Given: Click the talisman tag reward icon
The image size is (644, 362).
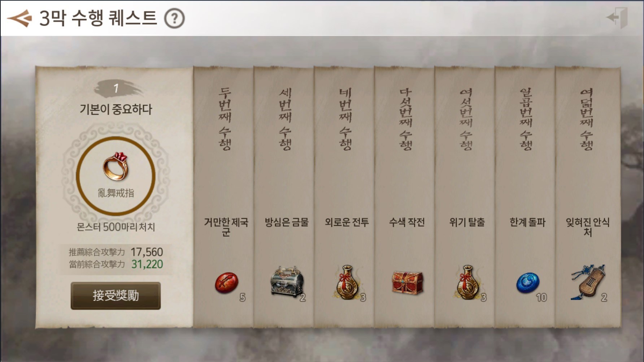Looking at the screenshot, I should [x=588, y=283].
